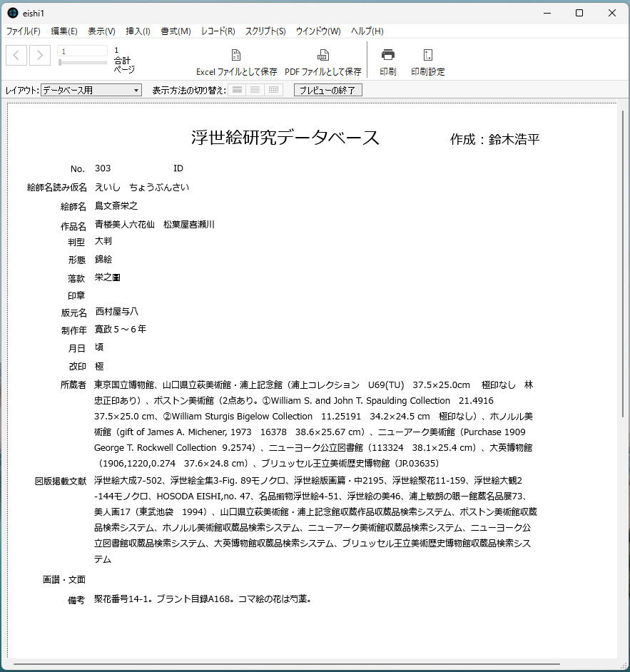Image resolution: width=630 pixels, height=672 pixels.
Task: Click the 図版掲載文献 field label
Action: [x=61, y=482]
